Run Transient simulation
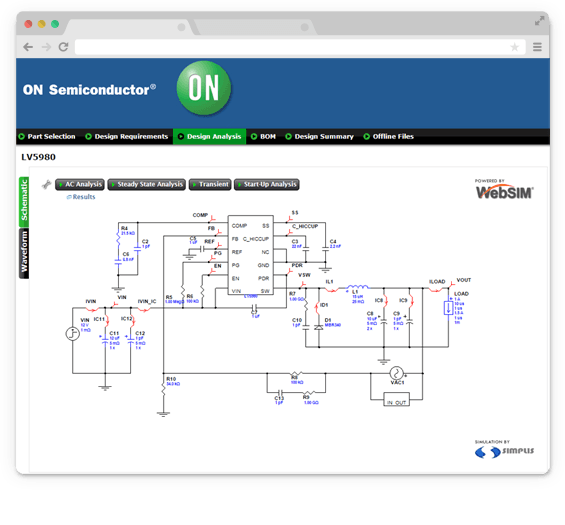 tap(210, 184)
